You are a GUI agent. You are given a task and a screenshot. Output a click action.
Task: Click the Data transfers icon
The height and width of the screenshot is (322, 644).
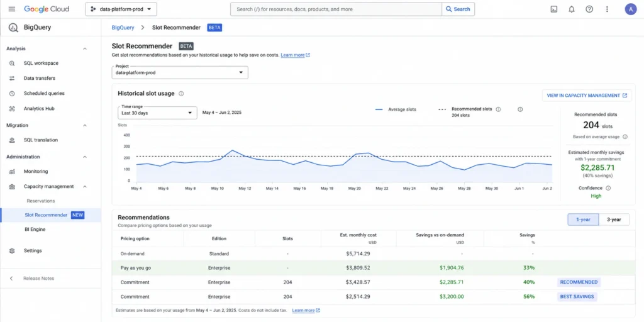12,78
